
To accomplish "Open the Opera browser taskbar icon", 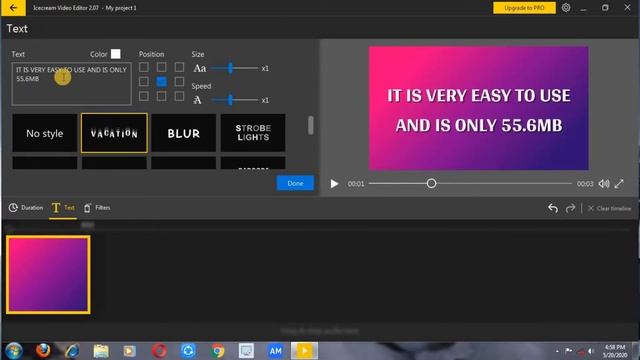I will point(159,351).
